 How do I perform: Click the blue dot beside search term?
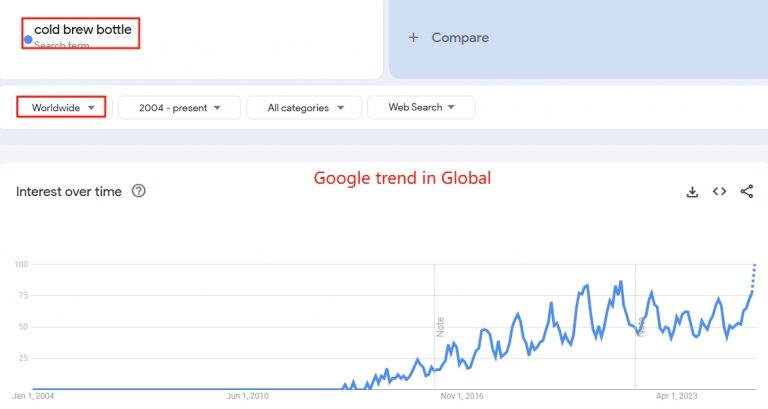point(28,40)
